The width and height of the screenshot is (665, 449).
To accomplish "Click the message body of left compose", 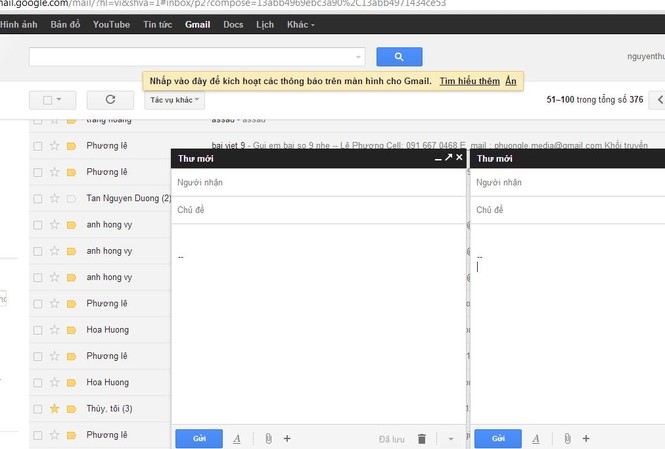I will pyautogui.click(x=319, y=324).
